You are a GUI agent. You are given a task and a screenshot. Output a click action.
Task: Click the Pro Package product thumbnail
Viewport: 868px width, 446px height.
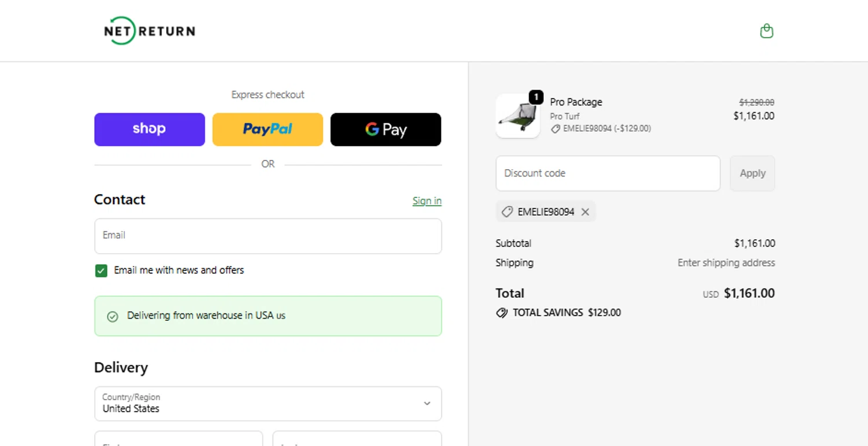[x=517, y=116]
